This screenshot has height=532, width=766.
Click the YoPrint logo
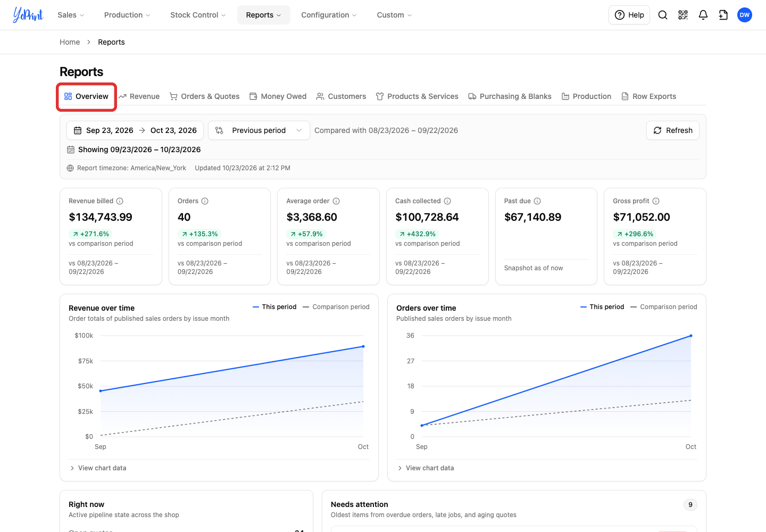[28, 15]
